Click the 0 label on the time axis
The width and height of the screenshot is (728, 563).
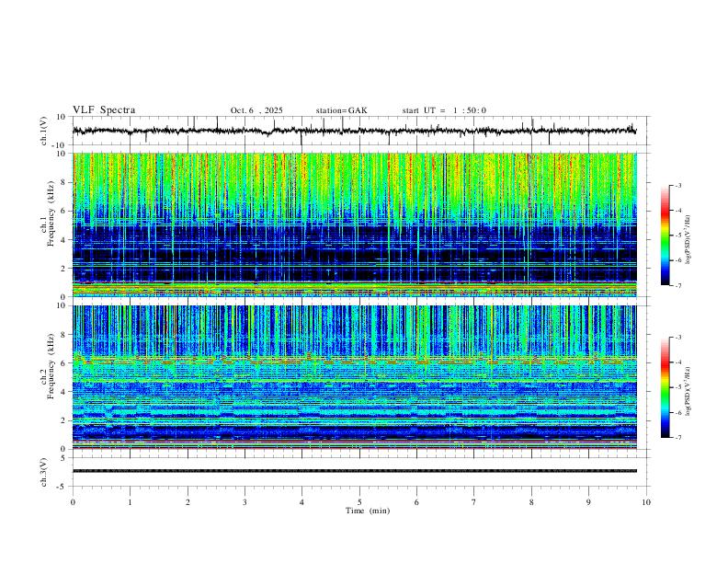(x=73, y=502)
